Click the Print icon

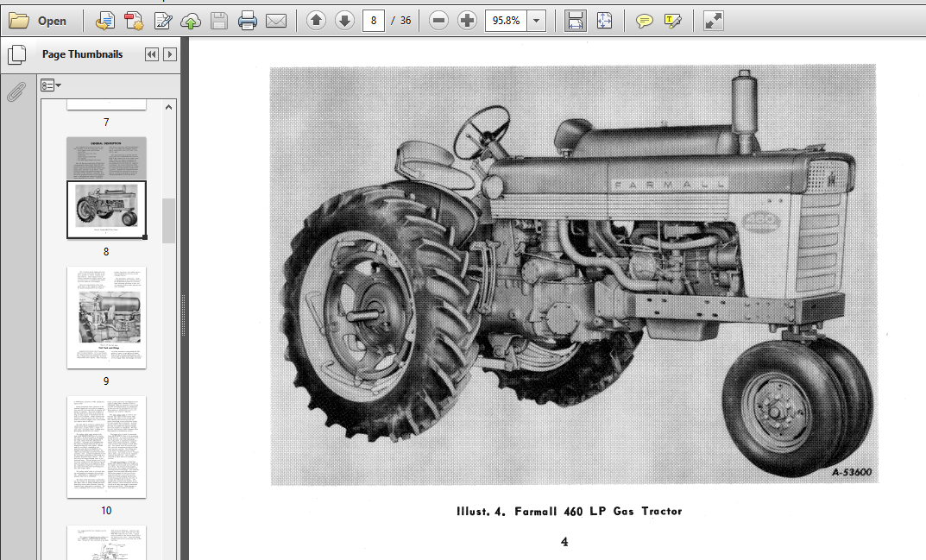pyautogui.click(x=248, y=22)
